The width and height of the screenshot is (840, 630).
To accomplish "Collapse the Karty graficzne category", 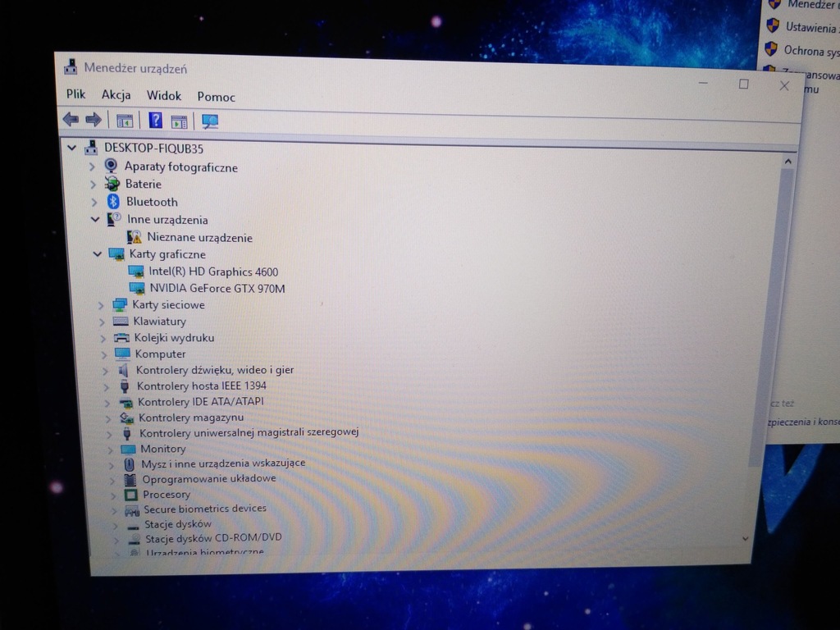I will (98, 254).
